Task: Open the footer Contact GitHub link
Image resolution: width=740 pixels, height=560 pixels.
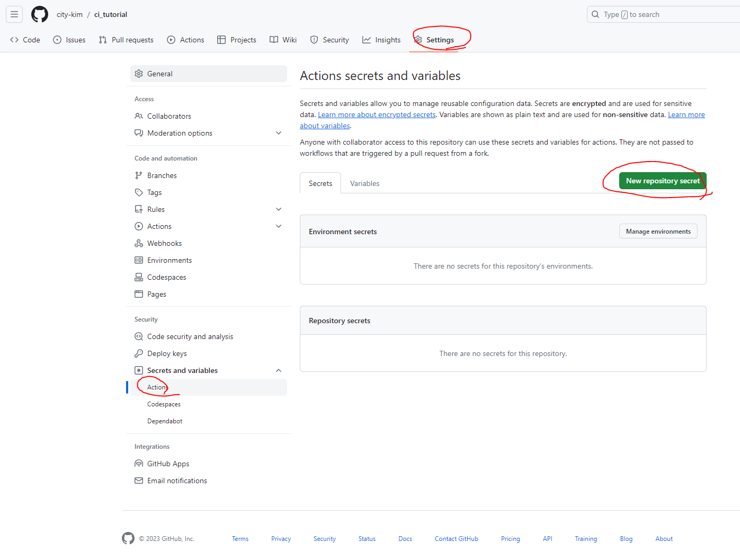Action: point(457,539)
